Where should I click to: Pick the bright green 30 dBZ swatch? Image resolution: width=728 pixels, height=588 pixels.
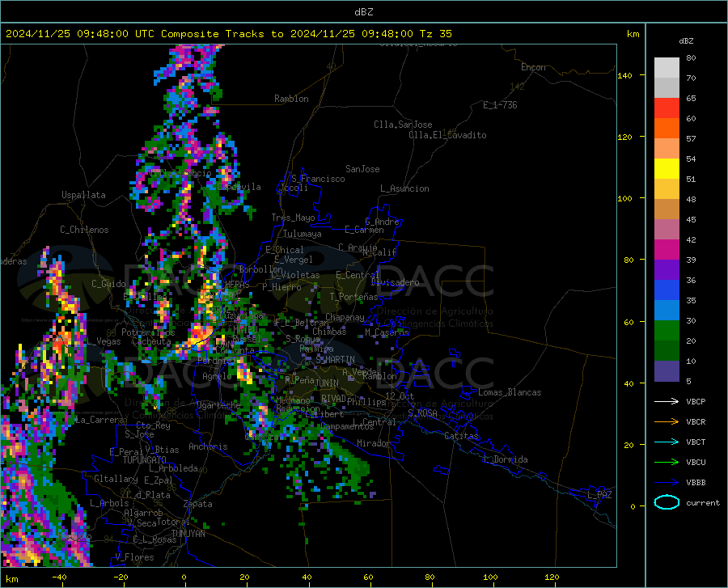[667, 331]
